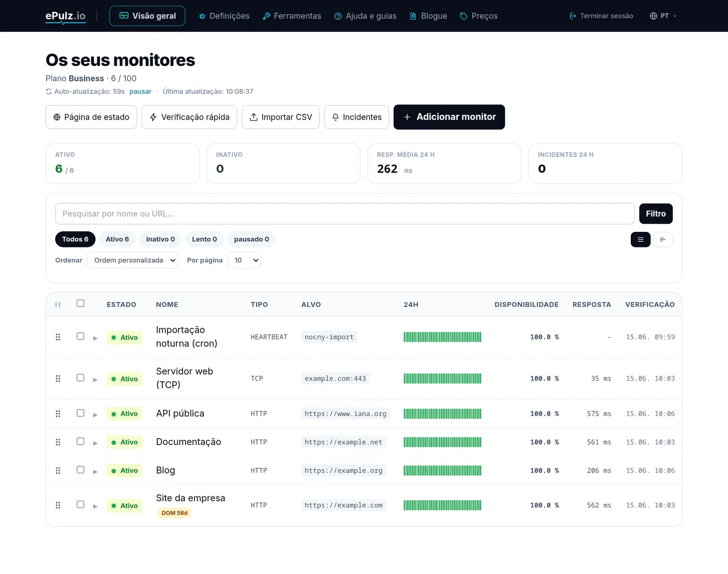Click drag handle for Servidor web (TCP) row
This screenshot has height=574, width=728.
(x=58, y=379)
